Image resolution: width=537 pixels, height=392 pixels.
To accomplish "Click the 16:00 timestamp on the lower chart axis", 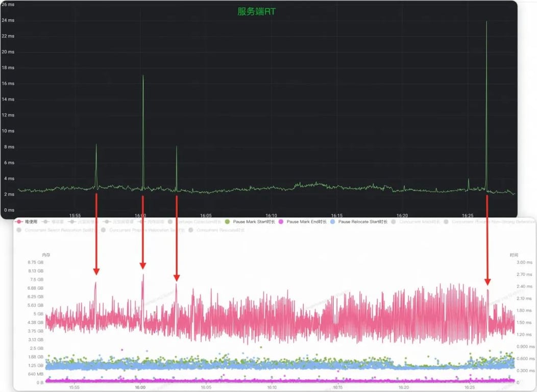I will tap(140, 387).
